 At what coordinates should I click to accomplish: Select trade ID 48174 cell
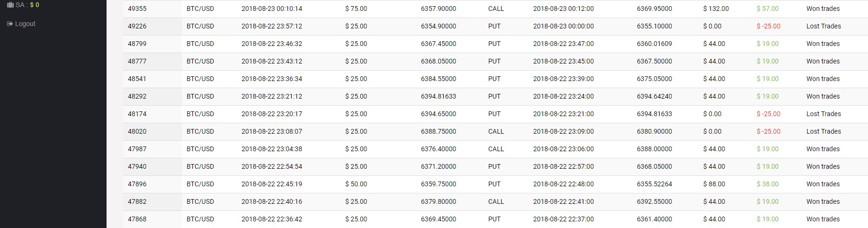137,114
